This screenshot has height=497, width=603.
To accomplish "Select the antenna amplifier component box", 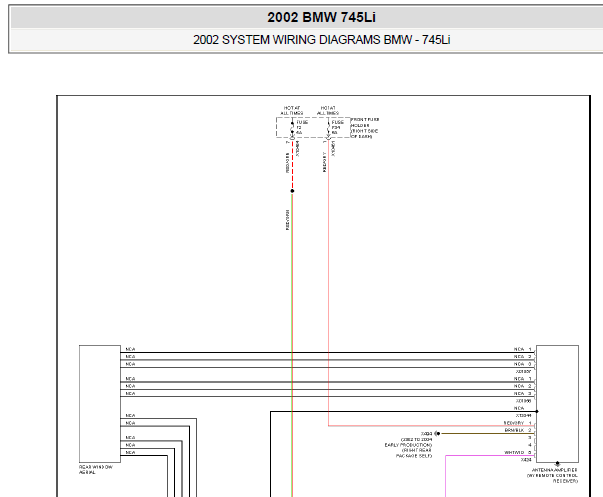I will 557,404.
